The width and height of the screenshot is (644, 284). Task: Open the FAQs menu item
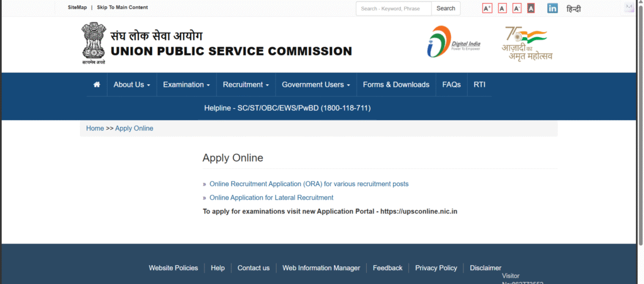[452, 85]
